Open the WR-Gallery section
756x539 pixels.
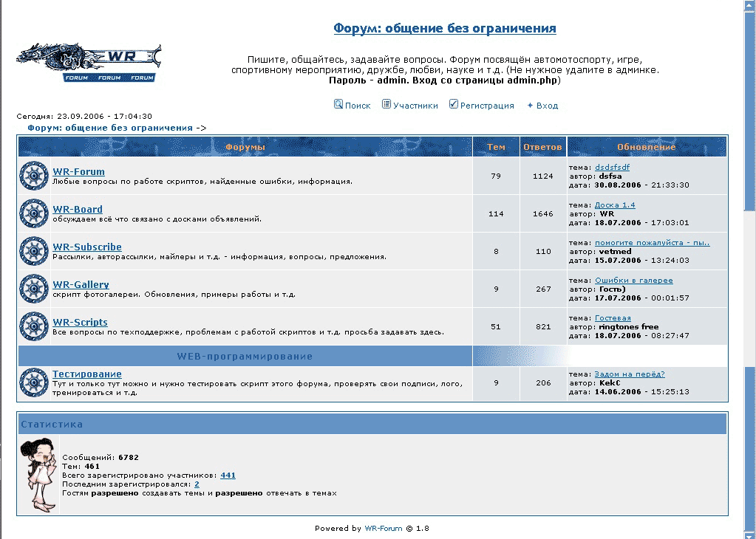point(81,284)
